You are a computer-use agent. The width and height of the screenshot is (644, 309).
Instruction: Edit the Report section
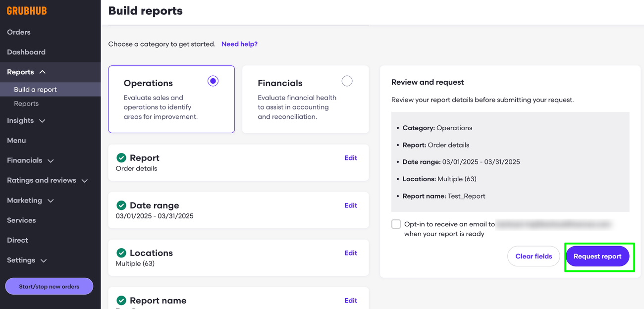(351, 158)
